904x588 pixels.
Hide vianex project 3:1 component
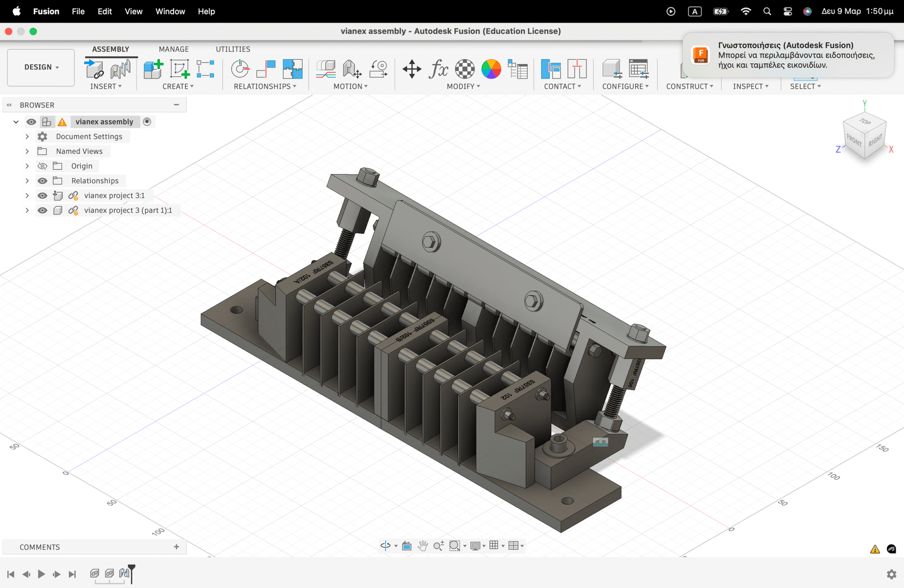(x=42, y=195)
